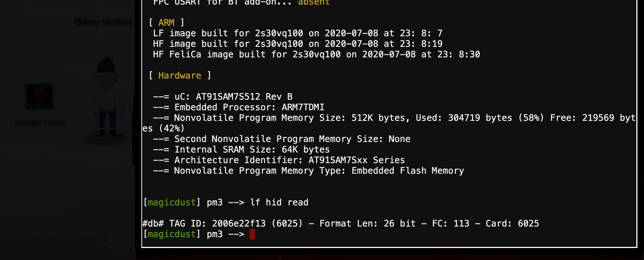Click the "FC: 113" facility code text
The width and height of the screenshot is (644, 260).
[x=451, y=223]
